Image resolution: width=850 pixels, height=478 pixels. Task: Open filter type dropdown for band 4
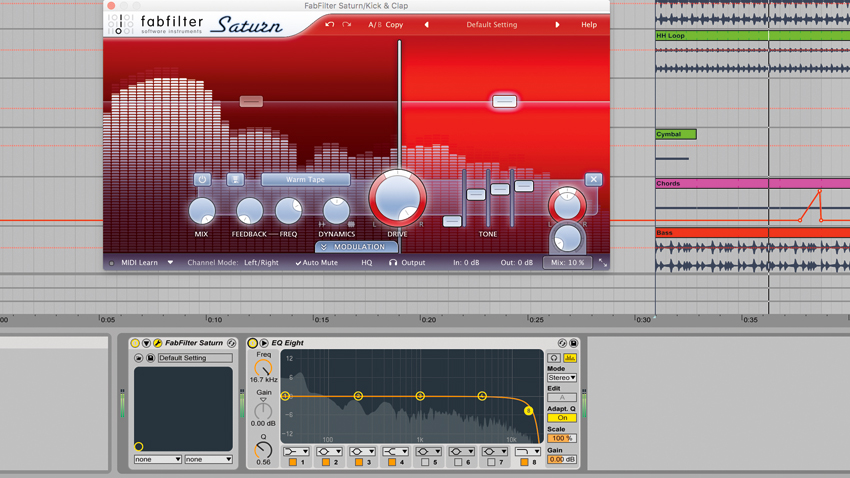[x=395, y=451]
